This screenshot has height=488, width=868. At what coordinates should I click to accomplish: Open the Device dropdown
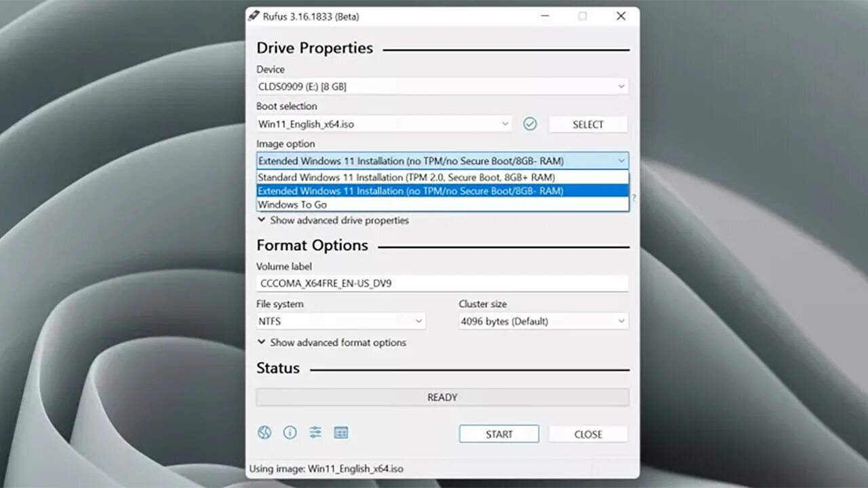pos(442,87)
